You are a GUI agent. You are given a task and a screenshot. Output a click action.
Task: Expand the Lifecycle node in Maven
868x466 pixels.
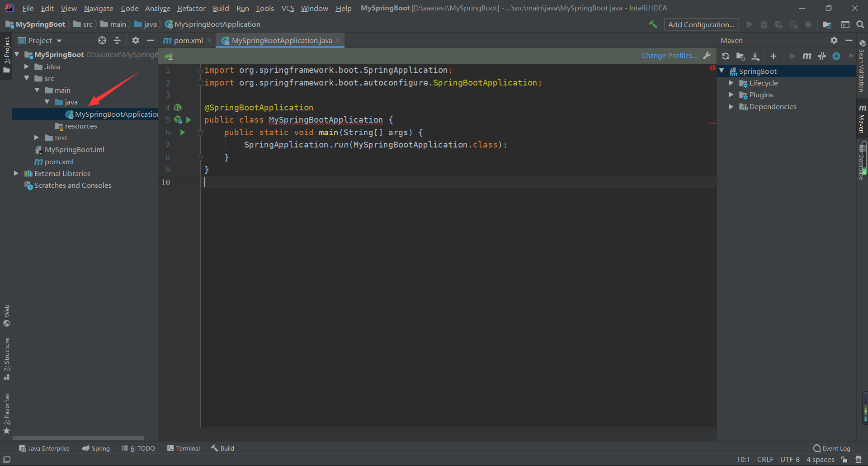coord(731,83)
